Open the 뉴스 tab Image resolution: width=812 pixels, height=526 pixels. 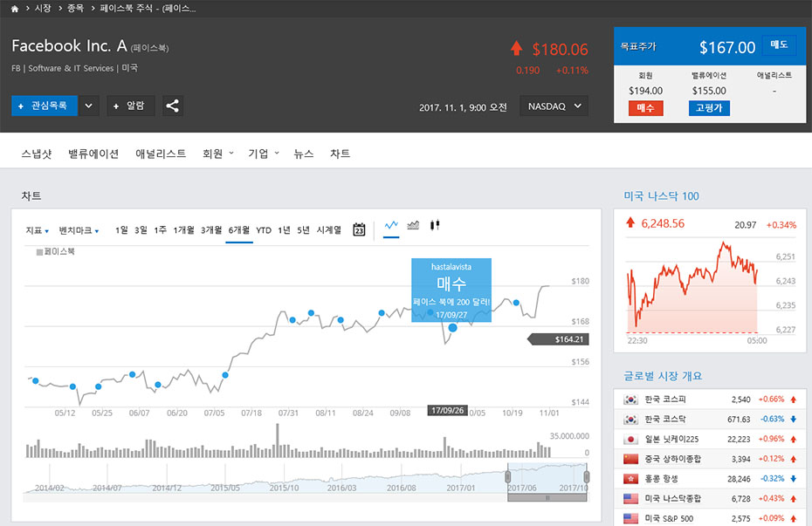pyautogui.click(x=304, y=154)
